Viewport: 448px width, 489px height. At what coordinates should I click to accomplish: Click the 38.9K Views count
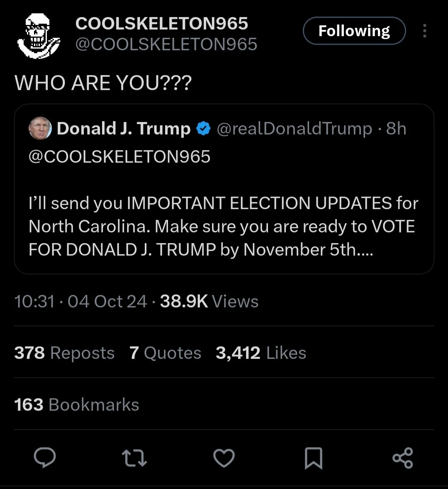tap(209, 302)
